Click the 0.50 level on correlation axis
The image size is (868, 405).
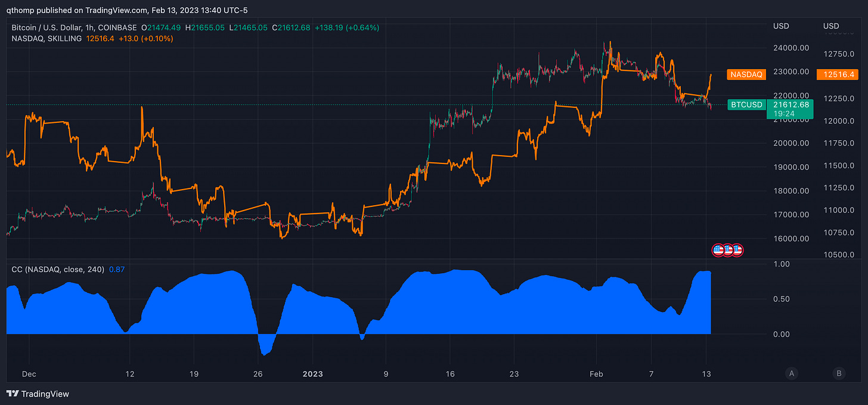click(781, 299)
